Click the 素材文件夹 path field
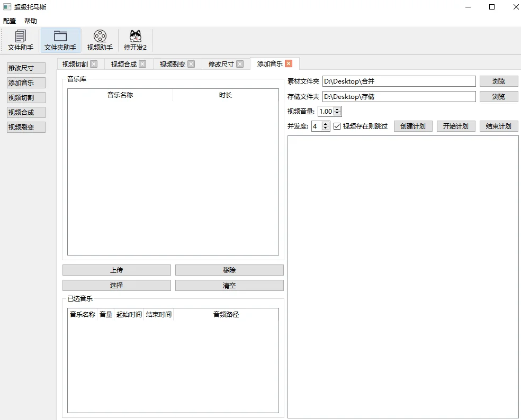Screen dimensions: 521x420 tap(399, 81)
